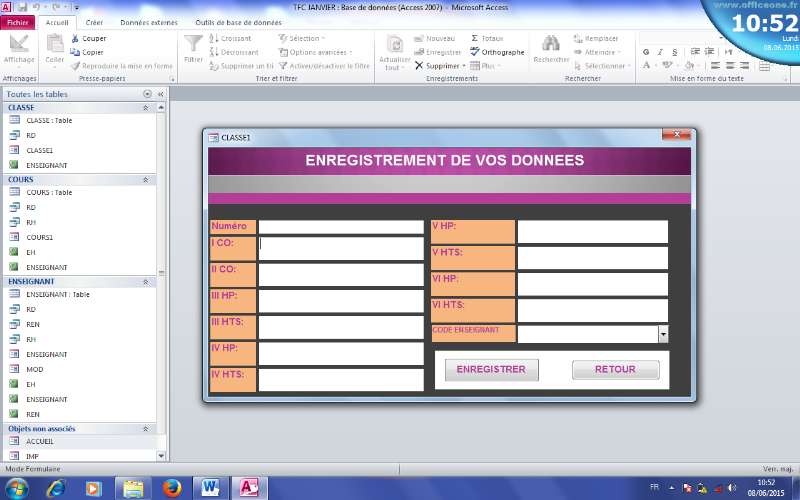Image resolution: width=800 pixels, height=500 pixels.
Task: Click navigation pane scrollbar down arrow
Action: point(161,456)
